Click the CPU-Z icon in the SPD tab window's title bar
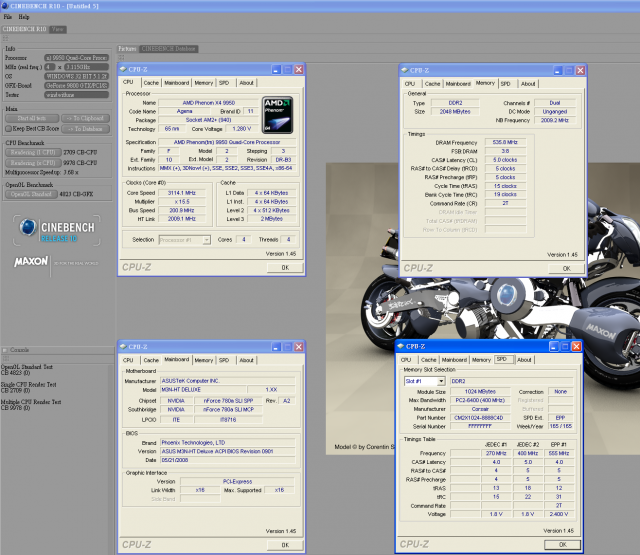 (x=400, y=346)
